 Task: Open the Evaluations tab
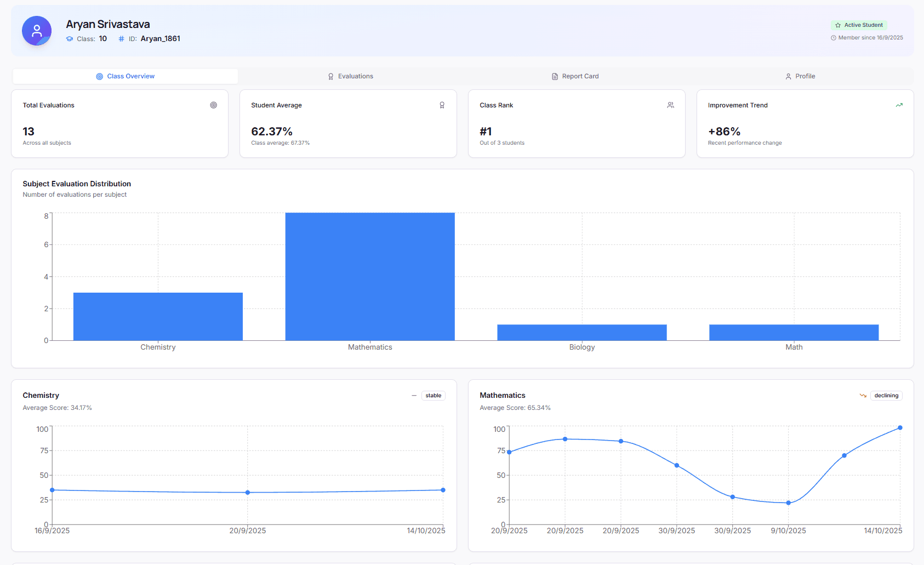pos(350,76)
